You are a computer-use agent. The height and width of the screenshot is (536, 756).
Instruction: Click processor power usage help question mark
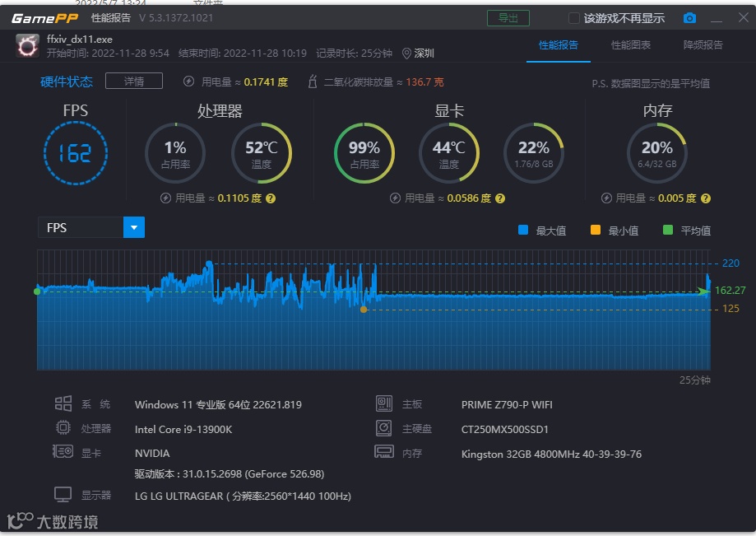click(271, 198)
